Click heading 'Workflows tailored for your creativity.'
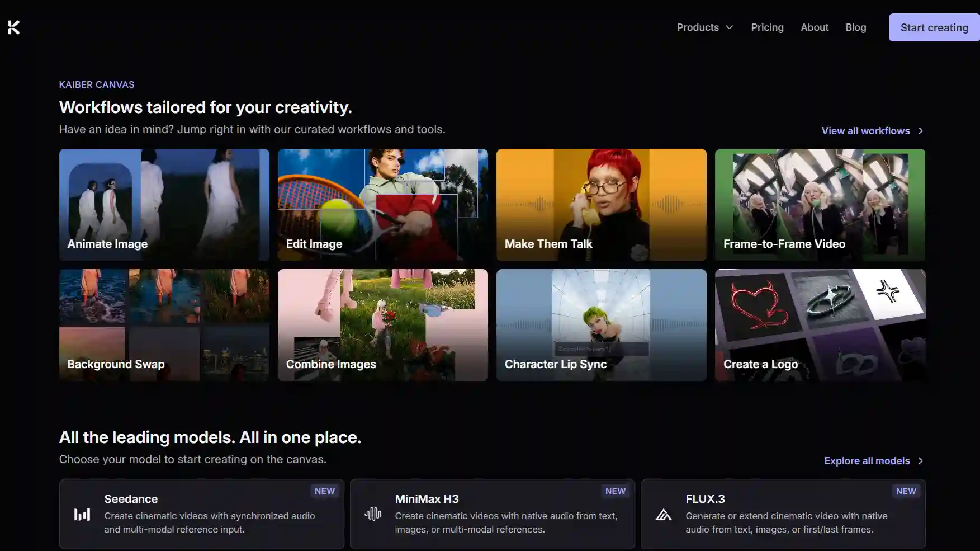The image size is (980, 551). pyautogui.click(x=206, y=107)
